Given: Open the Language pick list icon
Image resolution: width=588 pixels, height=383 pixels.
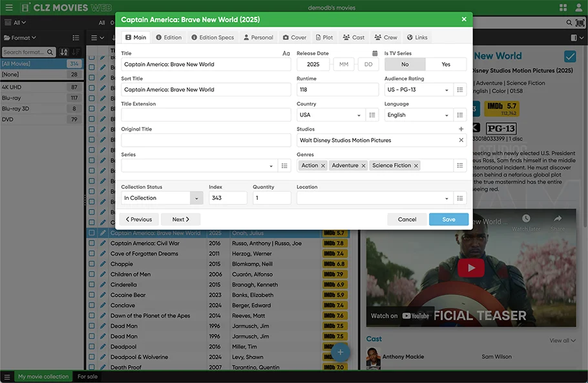Looking at the screenshot, I should (460, 115).
